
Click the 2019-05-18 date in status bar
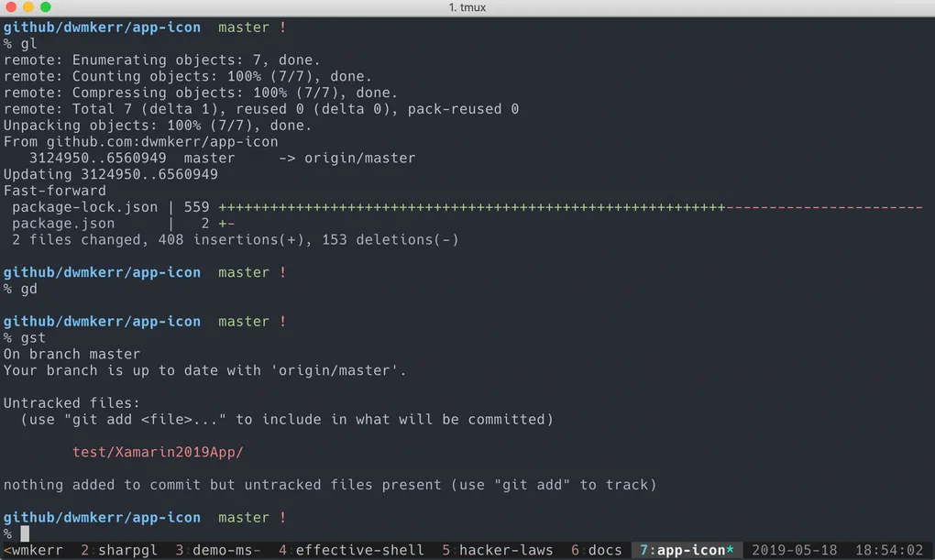coord(795,551)
